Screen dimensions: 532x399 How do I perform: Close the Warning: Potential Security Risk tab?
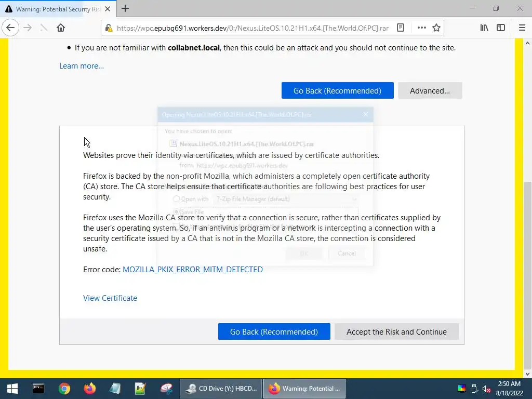coord(108,9)
